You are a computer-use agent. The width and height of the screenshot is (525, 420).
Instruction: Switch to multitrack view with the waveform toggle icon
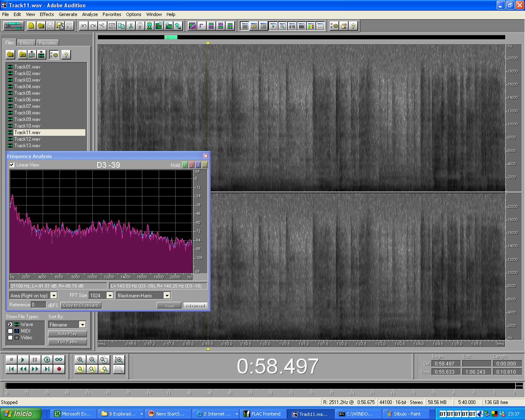(14, 26)
